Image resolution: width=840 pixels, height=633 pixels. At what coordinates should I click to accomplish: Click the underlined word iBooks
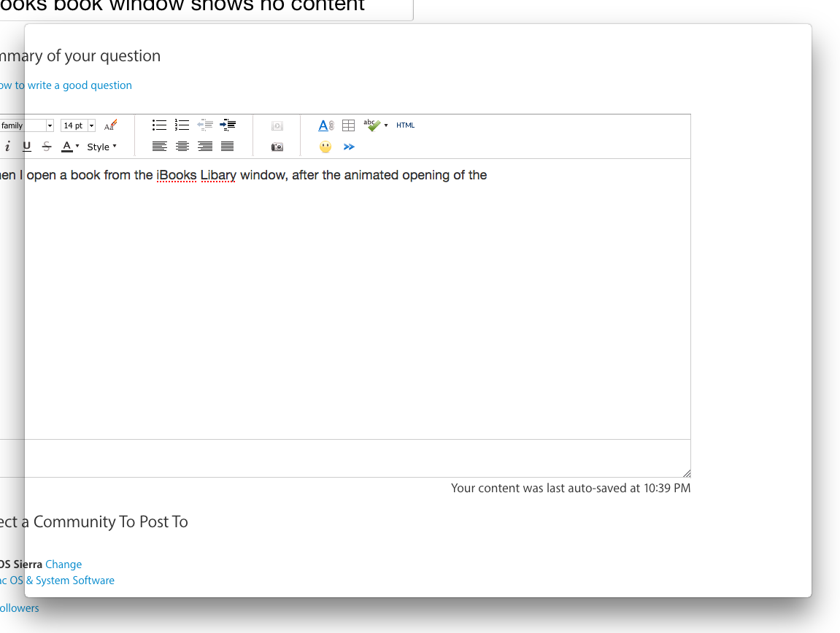point(177,175)
